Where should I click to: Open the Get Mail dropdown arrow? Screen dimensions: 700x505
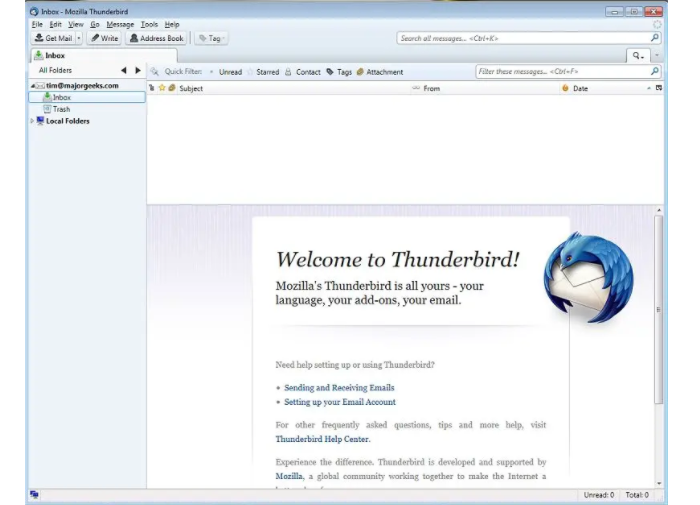79,38
